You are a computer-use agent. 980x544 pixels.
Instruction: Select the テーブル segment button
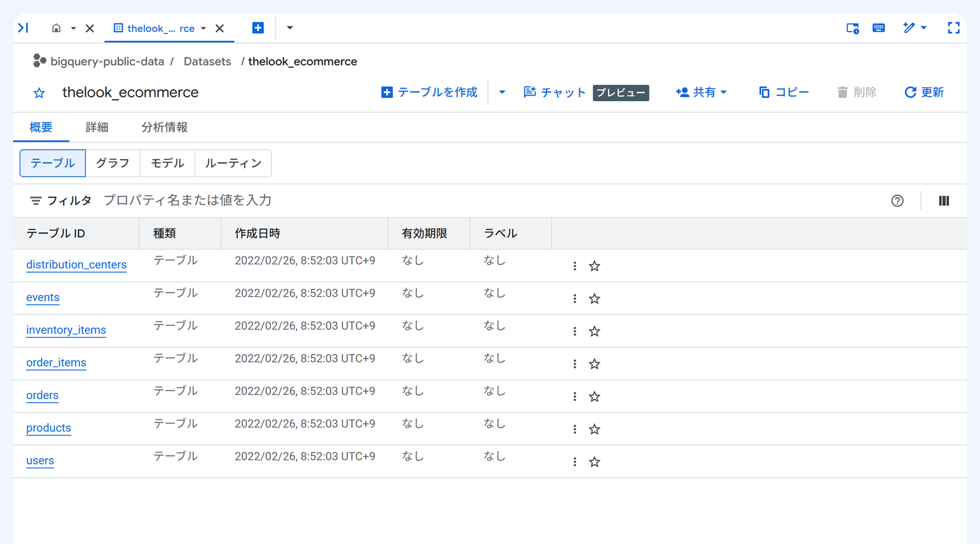[x=53, y=163]
